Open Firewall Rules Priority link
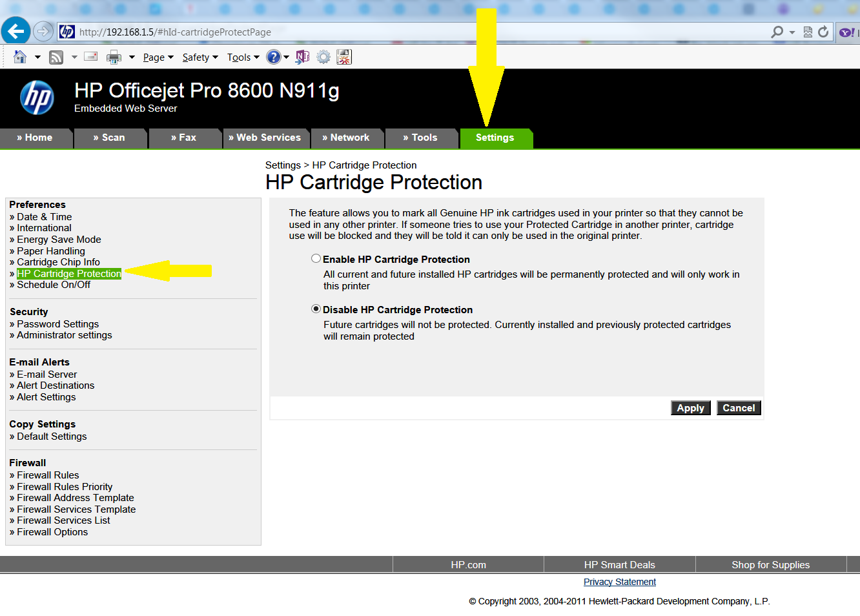860x616 pixels. pyautogui.click(x=65, y=487)
